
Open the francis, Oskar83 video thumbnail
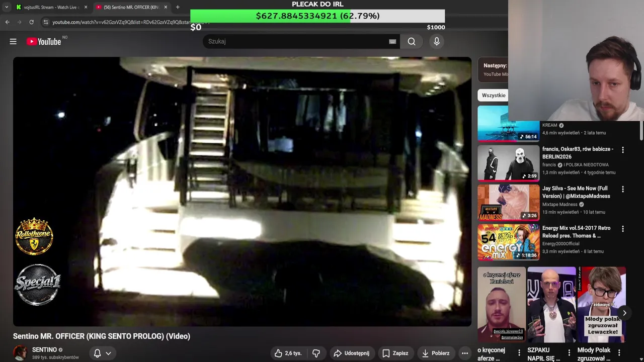pyautogui.click(x=508, y=163)
